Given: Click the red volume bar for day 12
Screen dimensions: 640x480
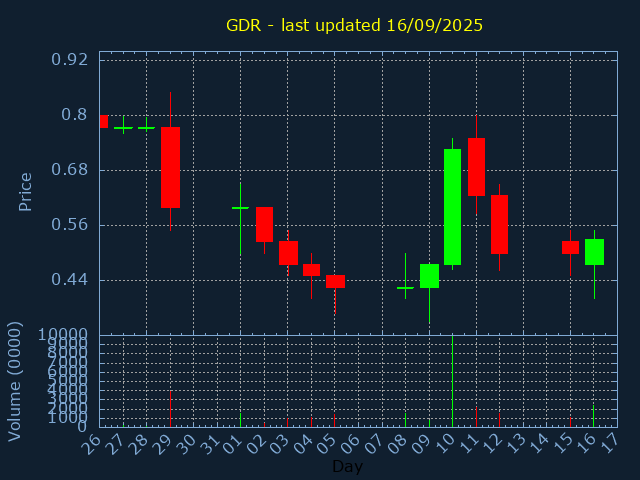Looking at the screenshot, I should (x=499, y=420).
